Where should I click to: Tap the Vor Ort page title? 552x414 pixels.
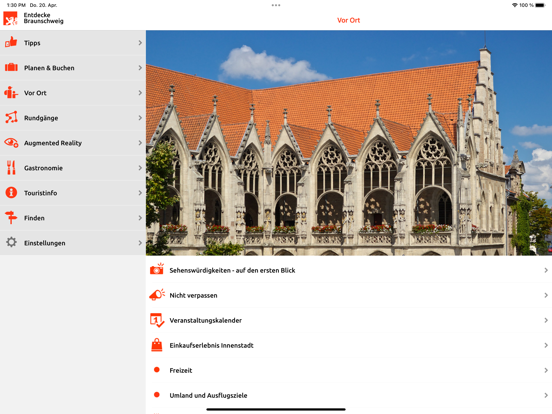349,20
